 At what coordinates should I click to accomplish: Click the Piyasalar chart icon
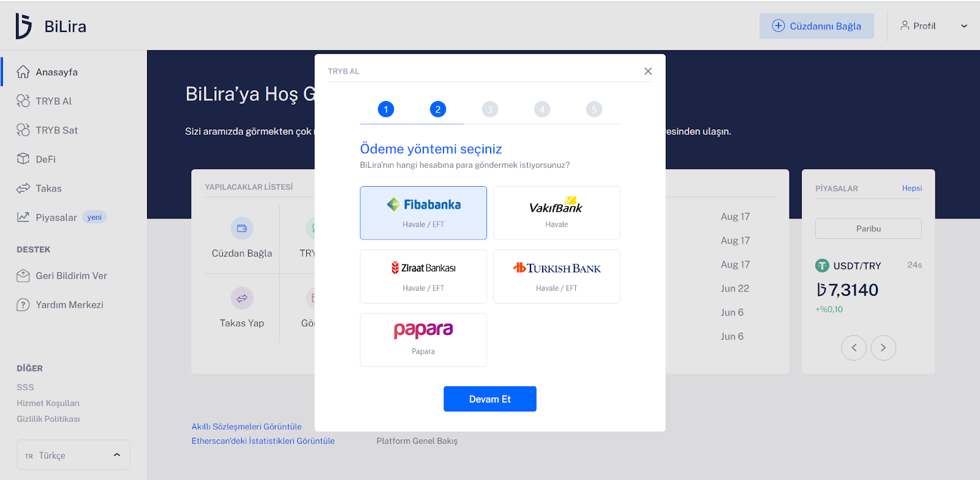[x=23, y=217]
